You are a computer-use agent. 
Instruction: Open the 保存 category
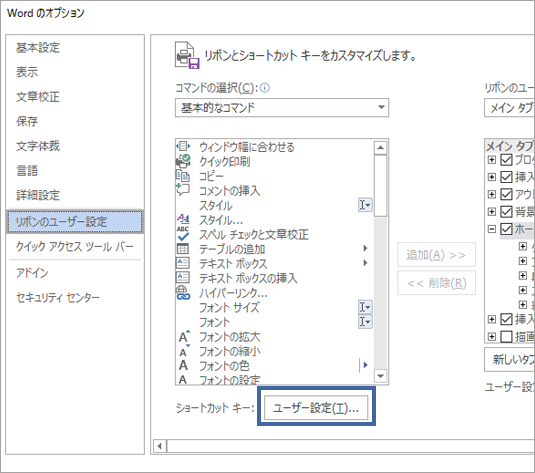point(27,121)
